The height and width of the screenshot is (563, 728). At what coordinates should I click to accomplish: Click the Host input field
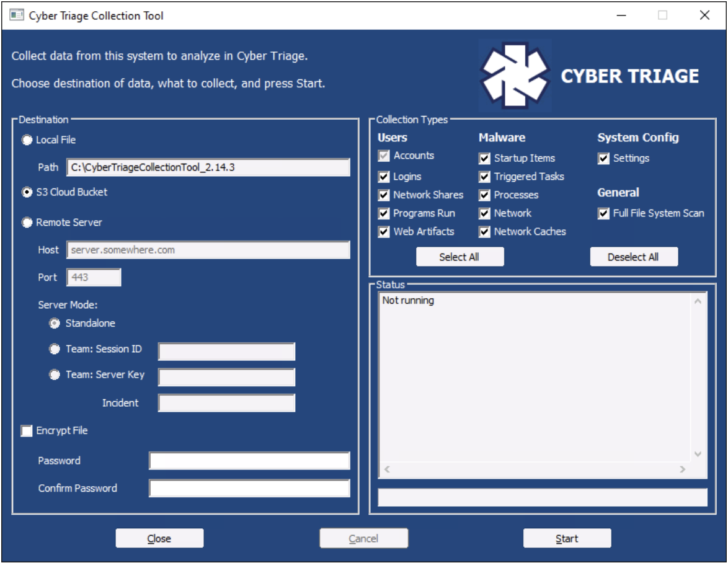click(208, 250)
